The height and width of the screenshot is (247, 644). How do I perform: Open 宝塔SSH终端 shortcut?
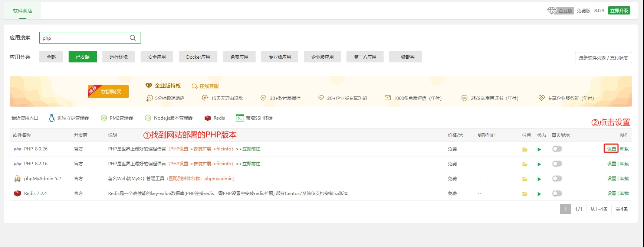(x=254, y=118)
